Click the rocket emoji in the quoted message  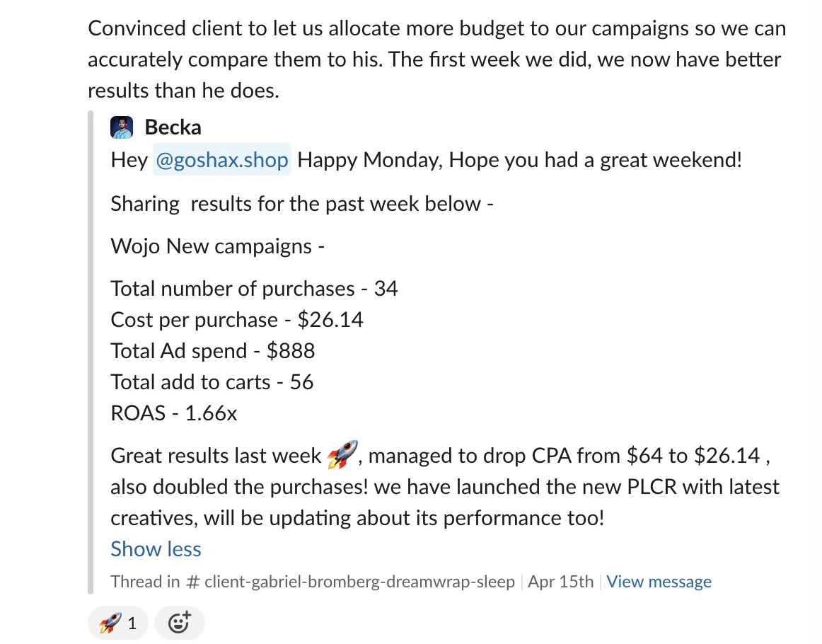(342, 454)
